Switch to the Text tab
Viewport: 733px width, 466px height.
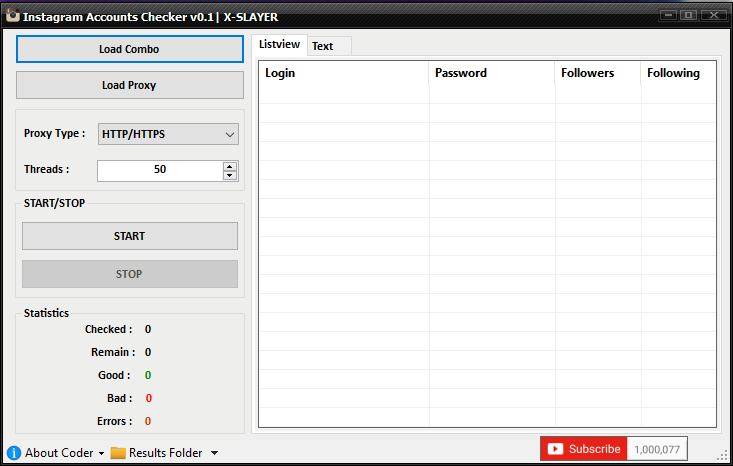329,46
